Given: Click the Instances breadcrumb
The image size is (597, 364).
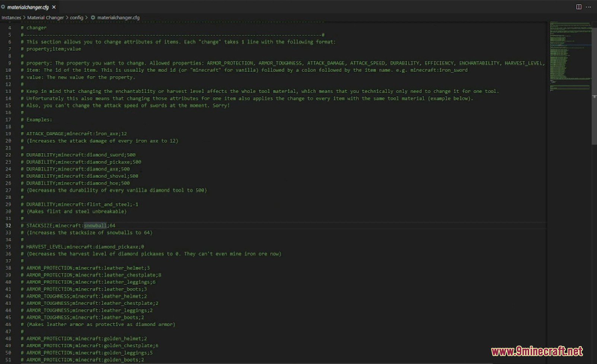Looking at the screenshot, I should 11,17.
